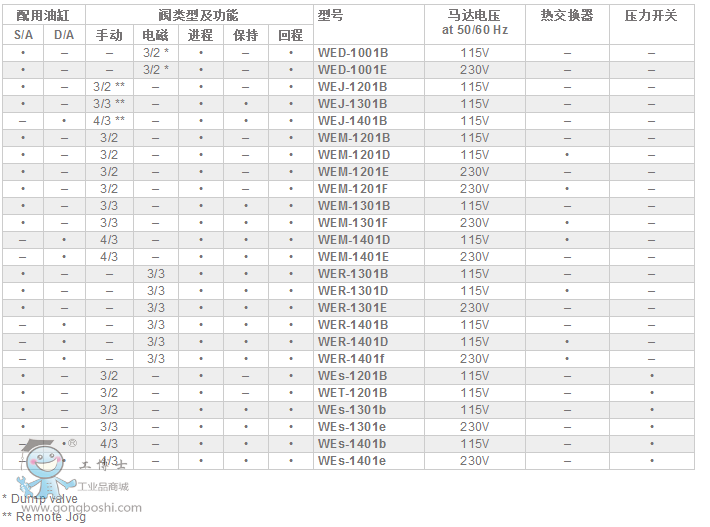This screenshot has height=527, width=710.
Task: Select the 配用油缸 header cell
Action: 43,16
